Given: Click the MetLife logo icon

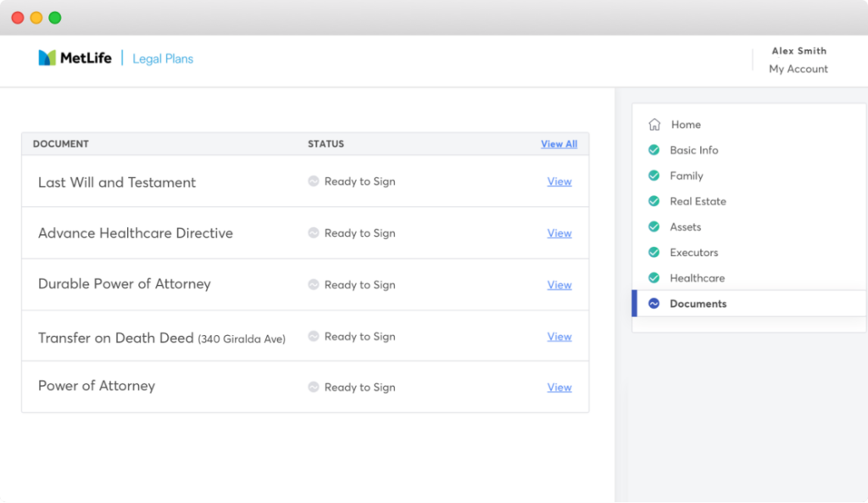Looking at the screenshot, I should coord(47,58).
